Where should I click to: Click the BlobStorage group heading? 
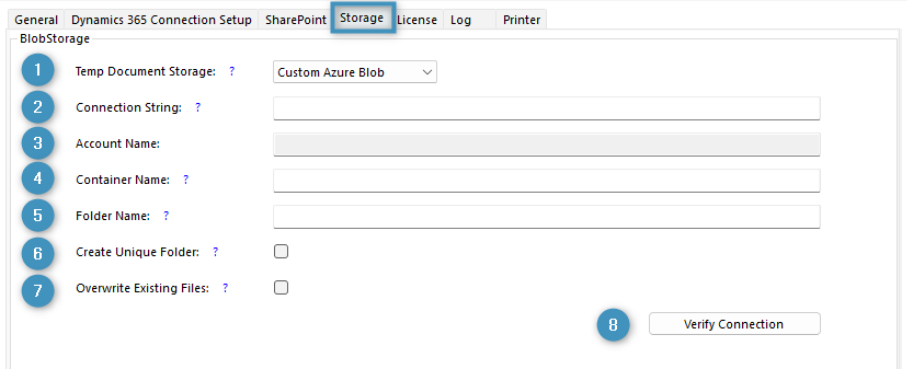(54, 39)
